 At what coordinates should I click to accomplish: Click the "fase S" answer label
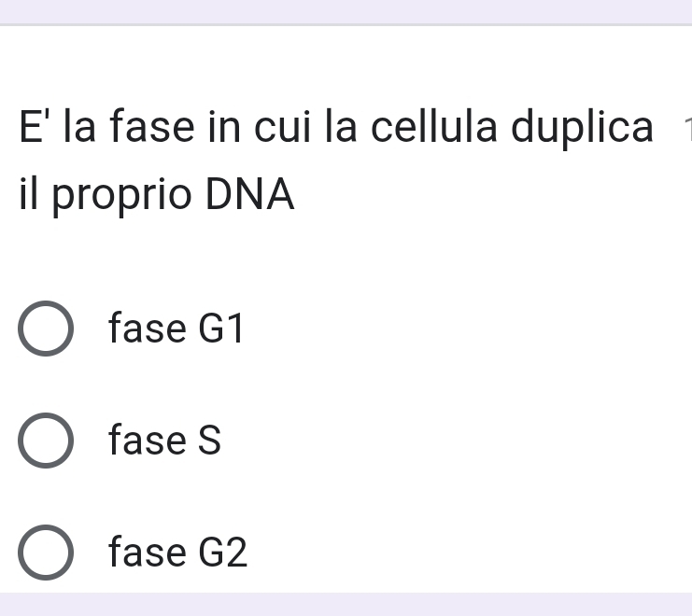click(x=164, y=441)
